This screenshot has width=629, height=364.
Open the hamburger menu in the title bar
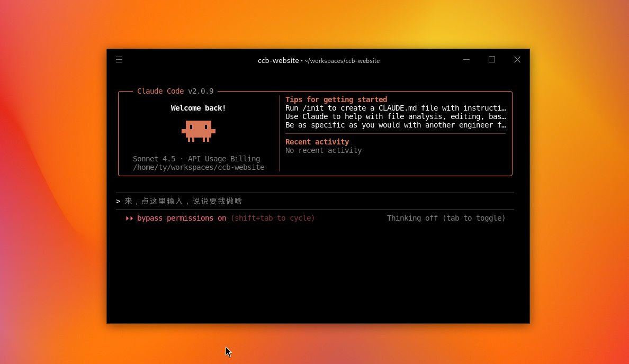click(x=119, y=59)
